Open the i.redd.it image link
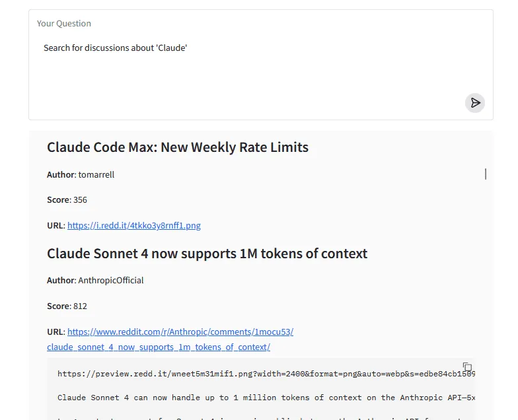 tap(134, 225)
